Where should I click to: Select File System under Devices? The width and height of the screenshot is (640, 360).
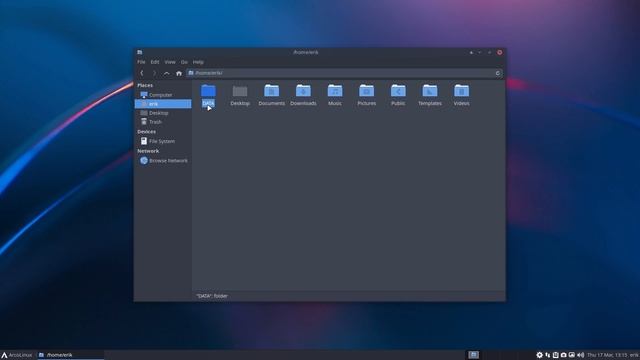[x=163, y=141]
